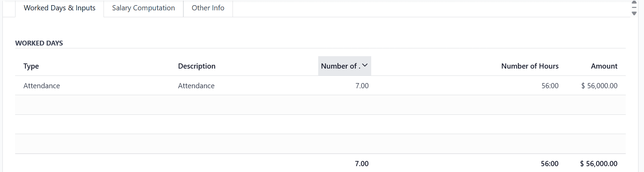
Task: Click the bold total $ 56,000.00 in footer
Action: point(598,164)
